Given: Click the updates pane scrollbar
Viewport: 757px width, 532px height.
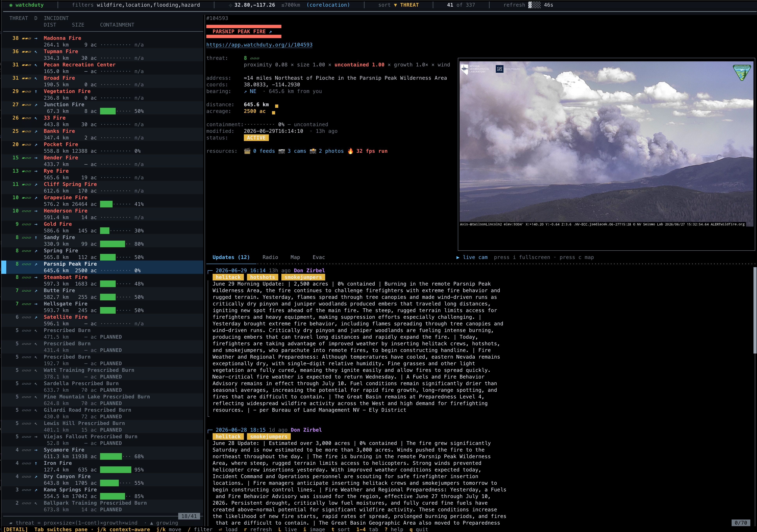Looking at the screenshot, I should coord(755,310).
